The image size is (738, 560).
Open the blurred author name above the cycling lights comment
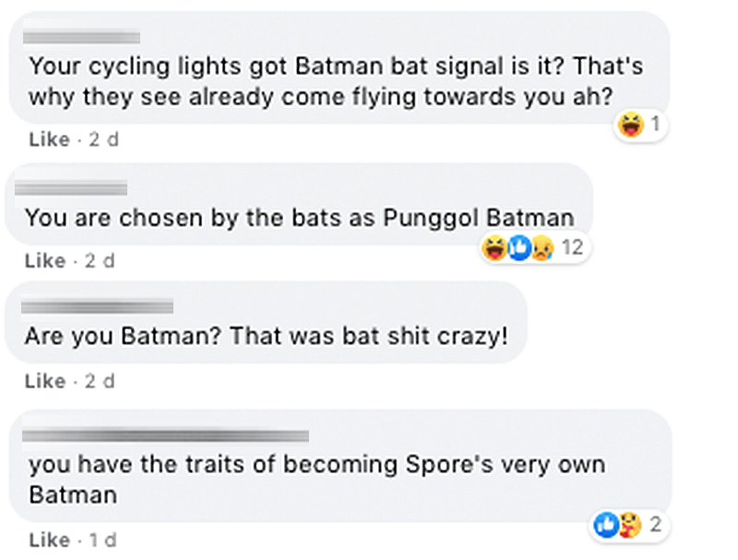click(x=81, y=38)
